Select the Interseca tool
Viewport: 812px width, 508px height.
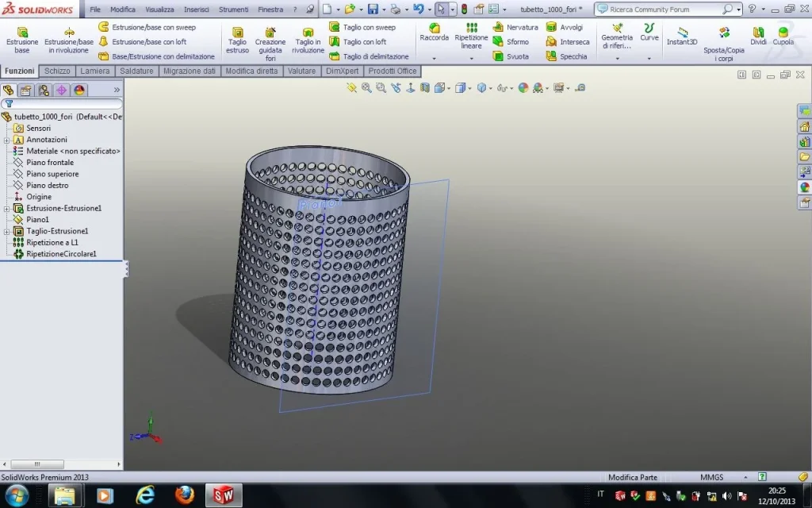point(568,41)
